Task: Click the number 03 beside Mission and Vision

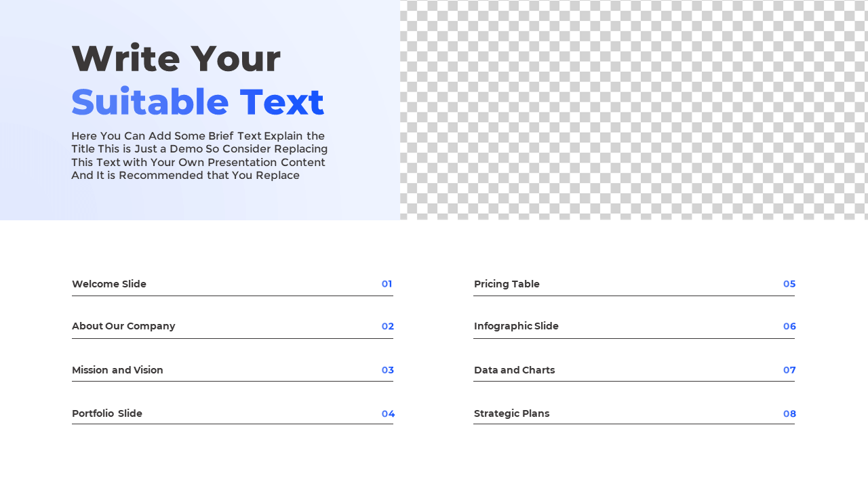Action: tap(387, 370)
